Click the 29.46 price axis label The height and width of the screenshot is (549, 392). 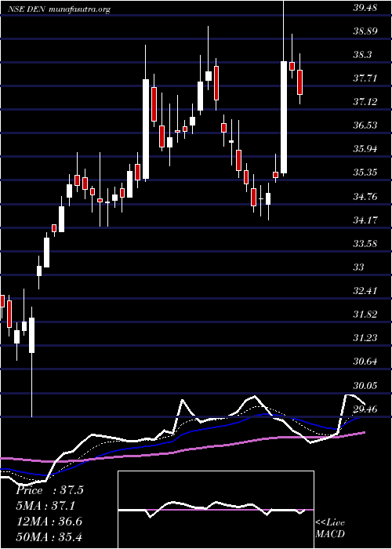click(365, 409)
